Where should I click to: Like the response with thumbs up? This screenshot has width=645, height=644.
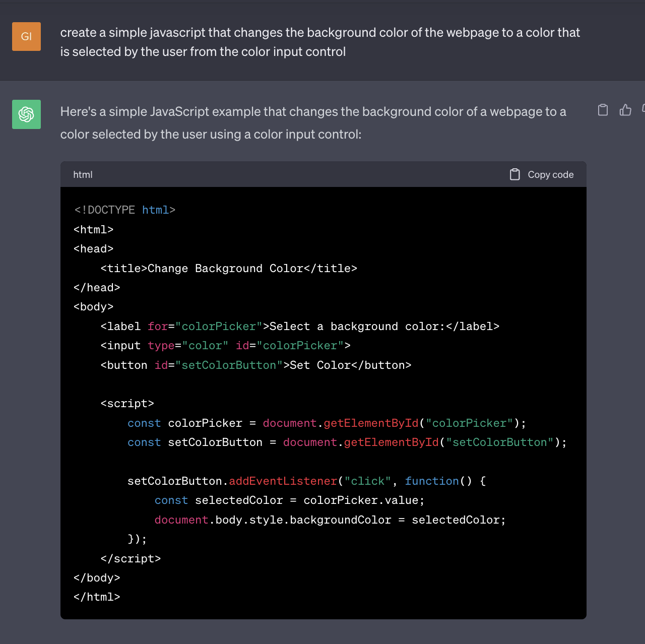click(x=625, y=110)
